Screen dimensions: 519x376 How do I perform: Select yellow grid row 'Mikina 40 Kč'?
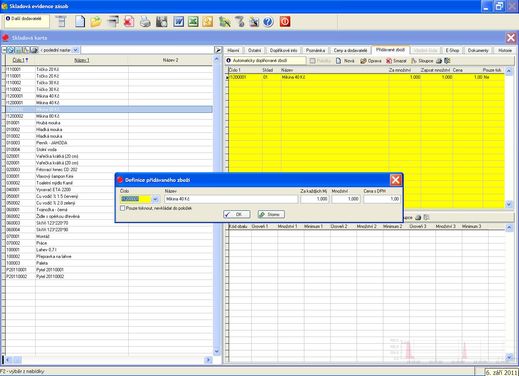[366, 77]
